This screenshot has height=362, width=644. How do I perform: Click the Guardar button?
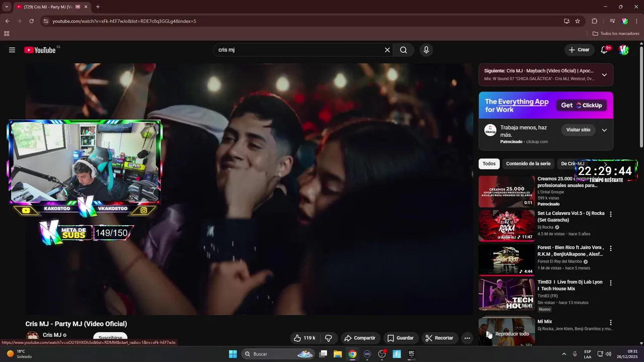400,338
